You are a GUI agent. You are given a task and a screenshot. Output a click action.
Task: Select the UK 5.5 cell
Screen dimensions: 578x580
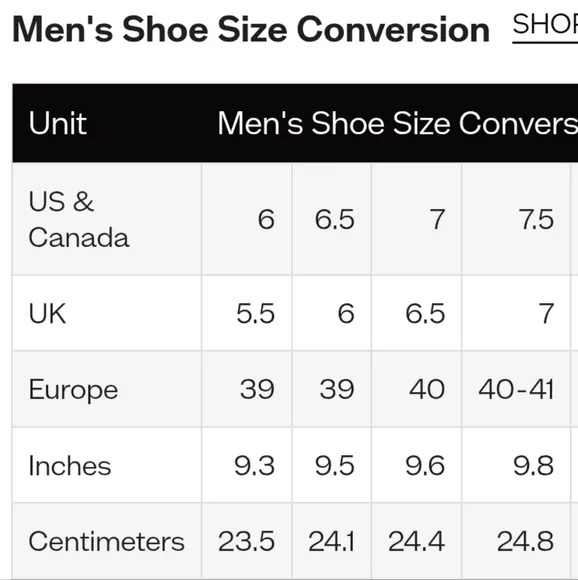point(247,313)
